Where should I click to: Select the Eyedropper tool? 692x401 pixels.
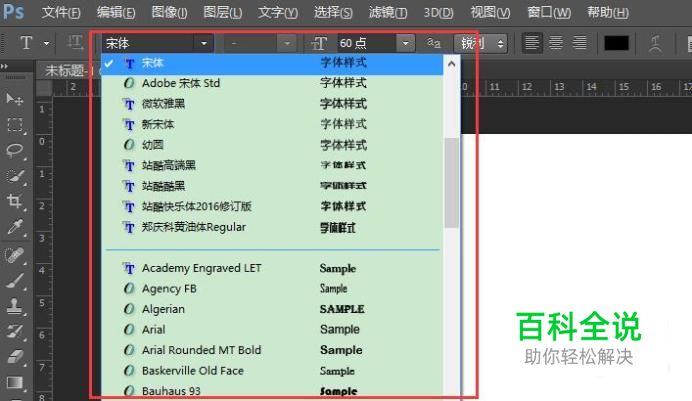15,227
